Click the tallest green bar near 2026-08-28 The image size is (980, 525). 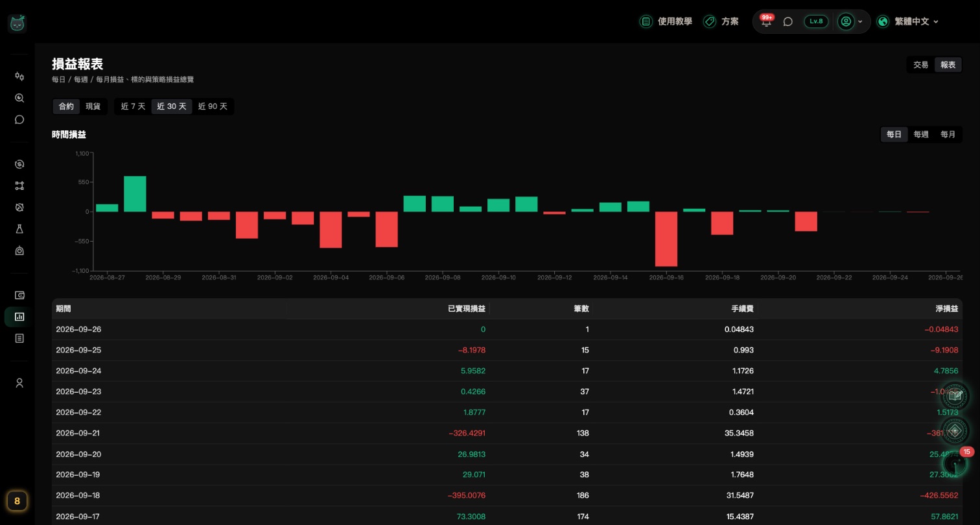[x=135, y=194]
